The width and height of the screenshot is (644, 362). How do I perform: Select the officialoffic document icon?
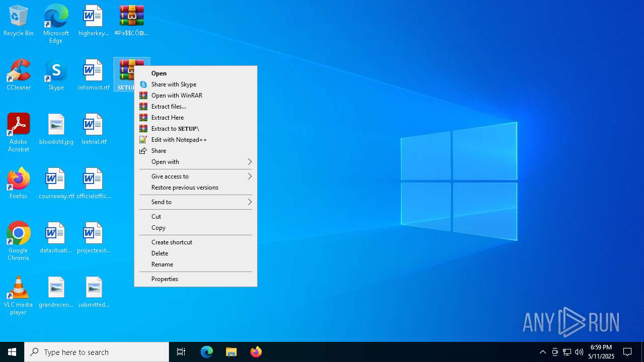94,184
